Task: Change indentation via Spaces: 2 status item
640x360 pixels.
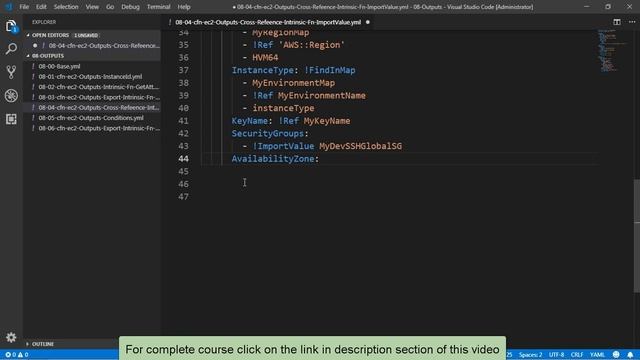Action: pos(530,355)
